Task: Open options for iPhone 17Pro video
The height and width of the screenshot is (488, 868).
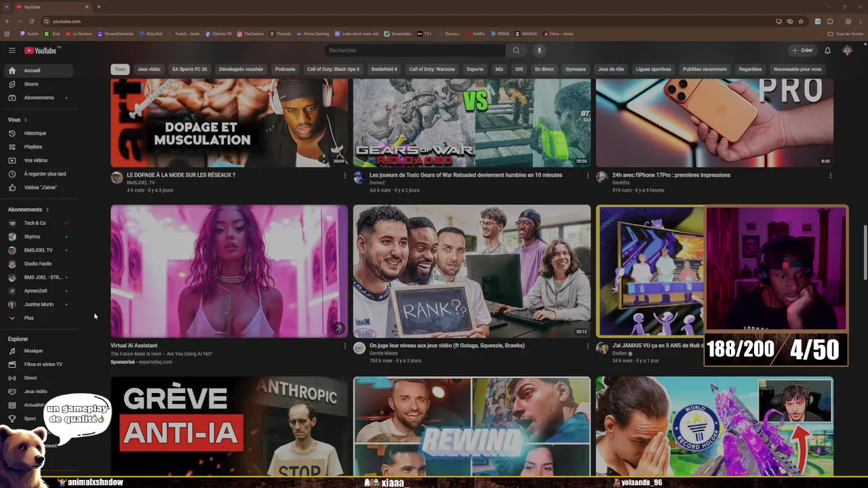Action: click(x=830, y=176)
